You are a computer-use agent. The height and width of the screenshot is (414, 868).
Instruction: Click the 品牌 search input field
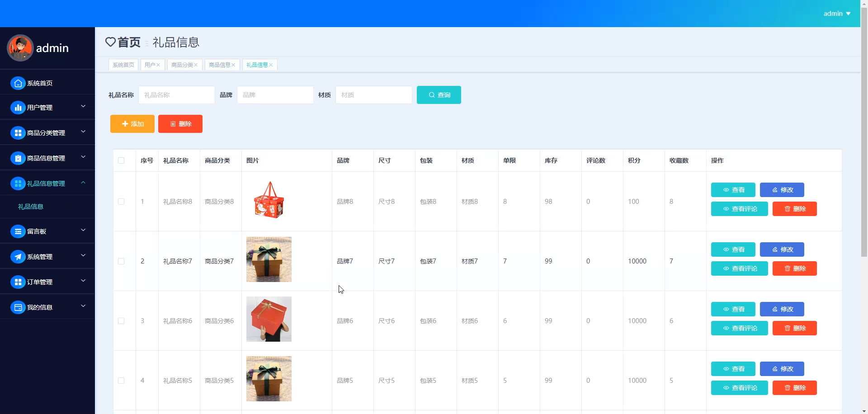coord(275,95)
